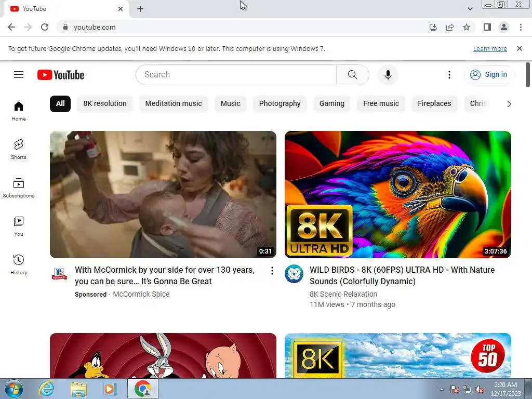Select the Gaming chip
This screenshot has height=399, width=532.
coord(332,103)
